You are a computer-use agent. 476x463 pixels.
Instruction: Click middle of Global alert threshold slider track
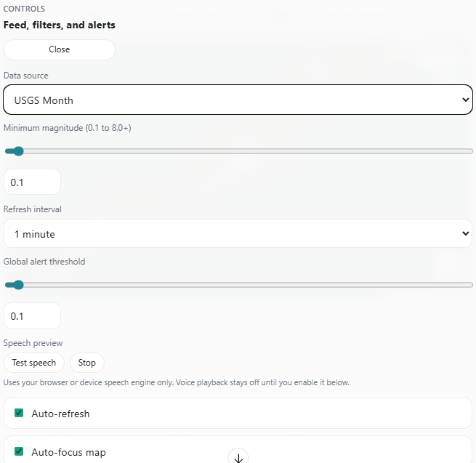(x=238, y=285)
